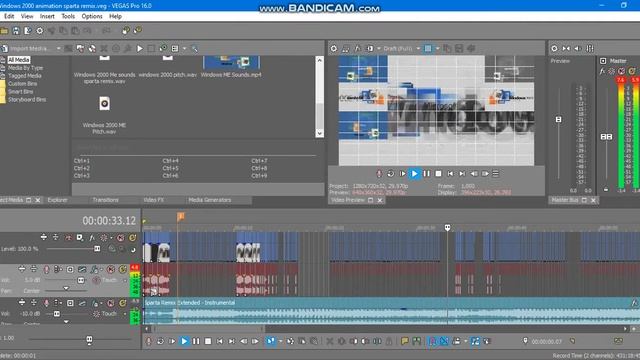This screenshot has width=640, height=360.
Task: Click Go to Start in timeline transport bar
Action: click(x=220, y=341)
